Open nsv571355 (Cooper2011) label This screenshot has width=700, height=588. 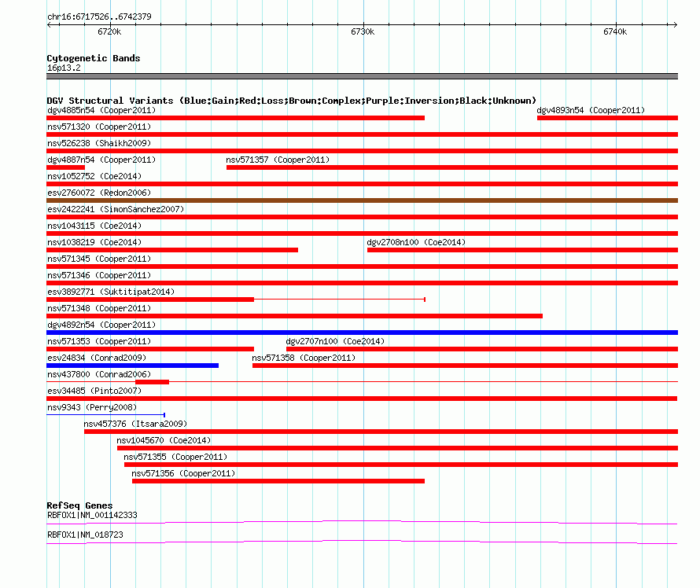coord(175,457)
